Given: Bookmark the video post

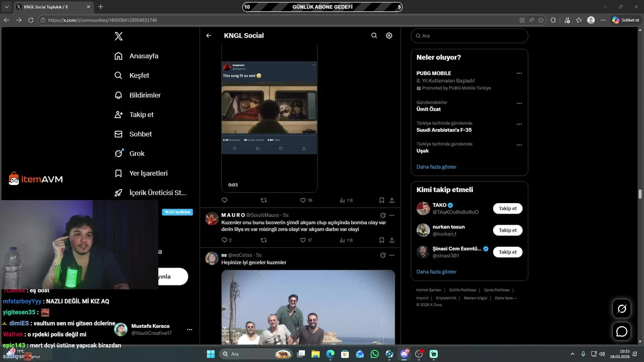Looking at the screenshot, I should coord(382,200).
